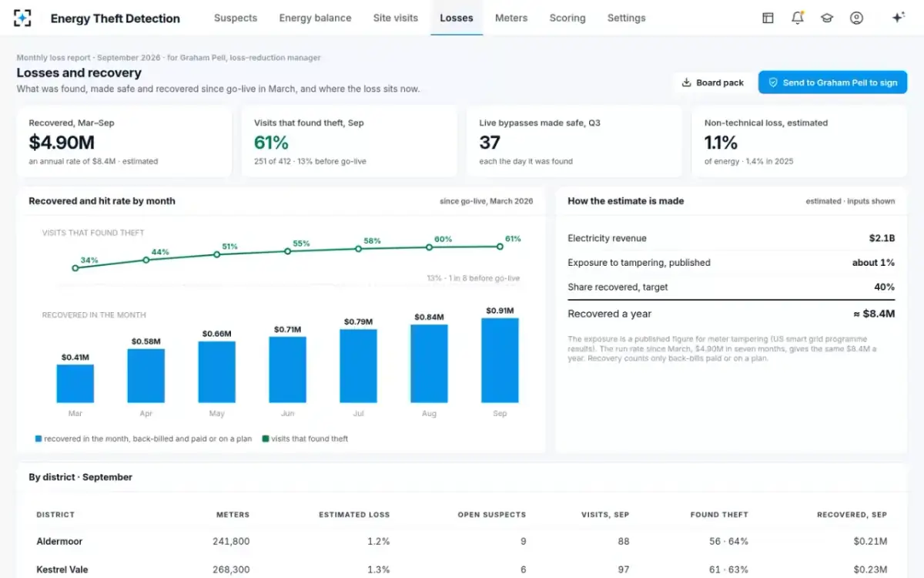Click the blue recovered legend swatch
This screenshot has width=924, height=578.
point(38,439)
